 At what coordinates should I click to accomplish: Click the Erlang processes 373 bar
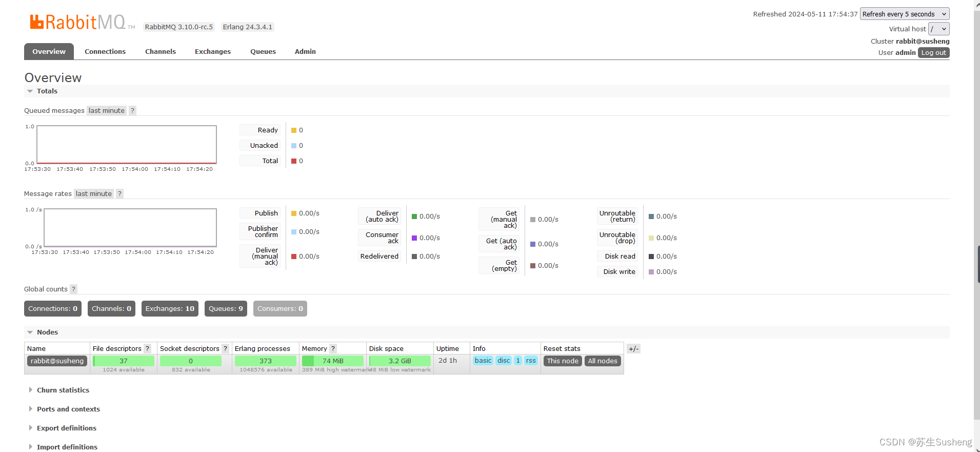point(266,361)
